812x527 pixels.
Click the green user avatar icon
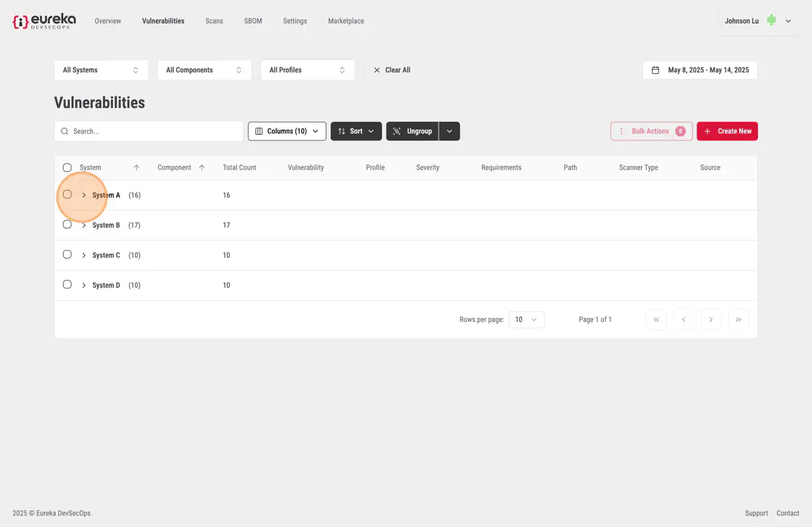point(771,20)
